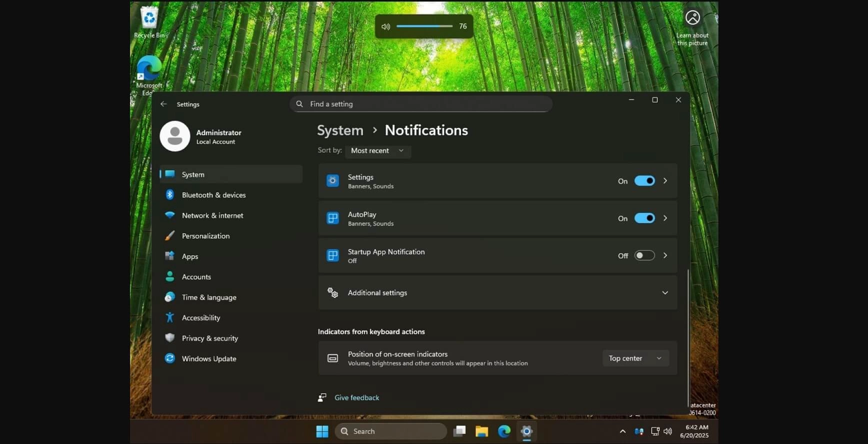Open the Sort by Most recent dropdown
868x444 pixels.
tap(378, 151)
